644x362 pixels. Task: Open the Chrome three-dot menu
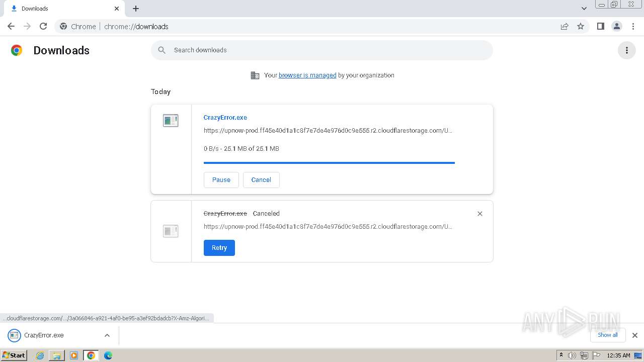(633, 26)
